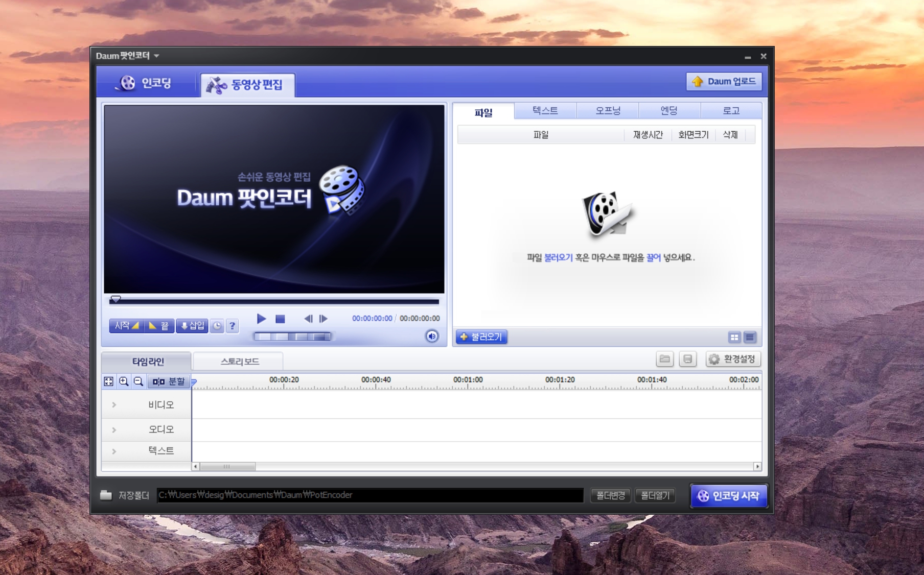Sort by the 파일 column header
Screen dimensions: 924x575
pyautogui.click(x=541, y=135)
